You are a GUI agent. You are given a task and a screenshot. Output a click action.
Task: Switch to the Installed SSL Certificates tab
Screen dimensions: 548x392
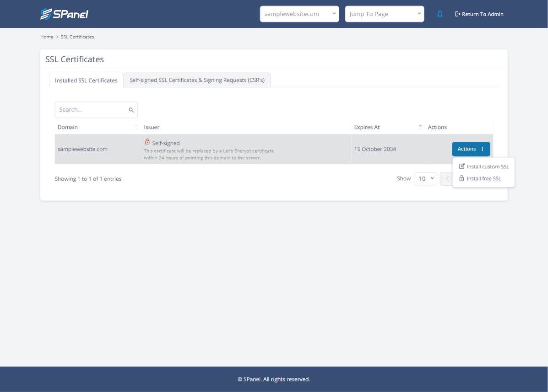(x=86, y=80)
